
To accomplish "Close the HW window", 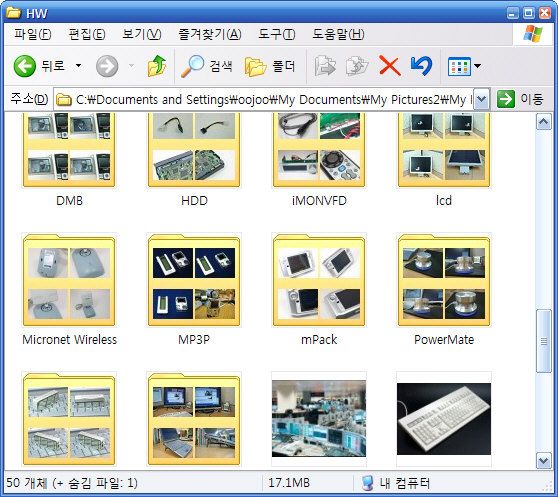I will pyautogui.click(x=545, y=13).
